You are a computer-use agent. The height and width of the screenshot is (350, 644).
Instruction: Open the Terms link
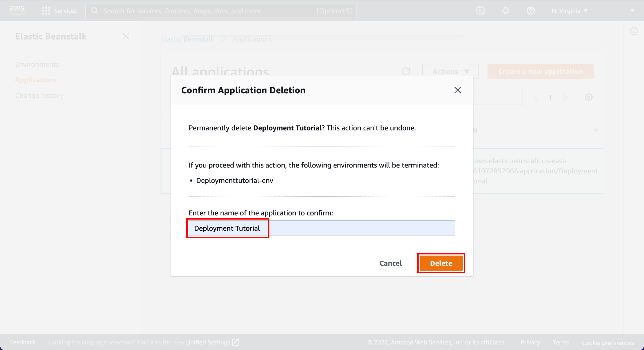561,342
